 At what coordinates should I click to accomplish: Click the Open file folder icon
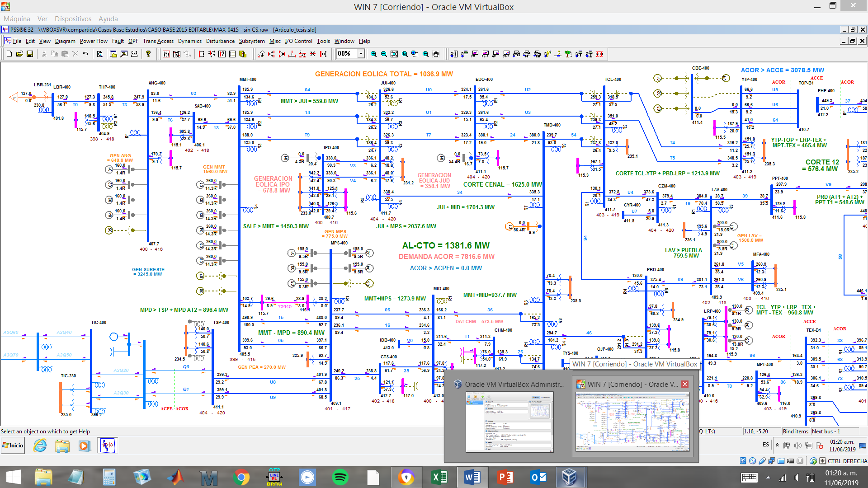click(x=19, y=54)
